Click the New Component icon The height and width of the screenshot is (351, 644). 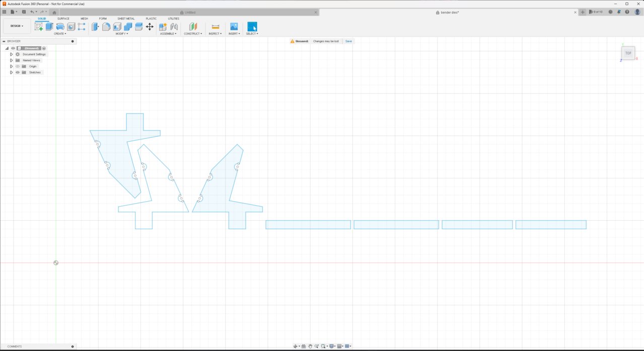tap(163, 27)
